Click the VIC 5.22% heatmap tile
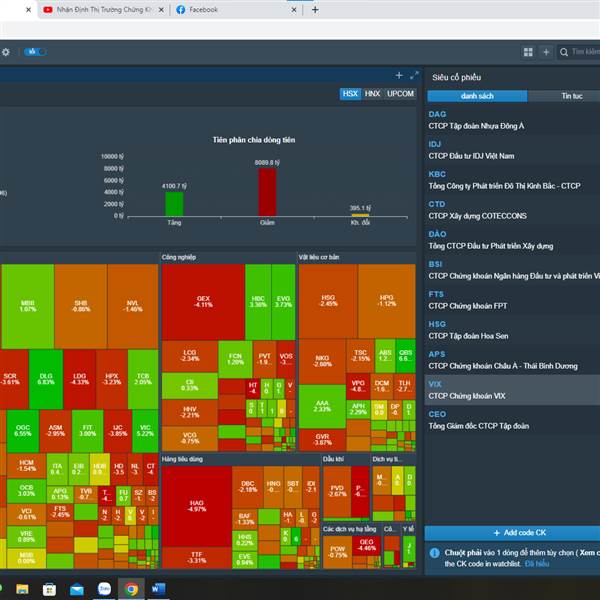The image size is (600, 600). pos(145,431)
